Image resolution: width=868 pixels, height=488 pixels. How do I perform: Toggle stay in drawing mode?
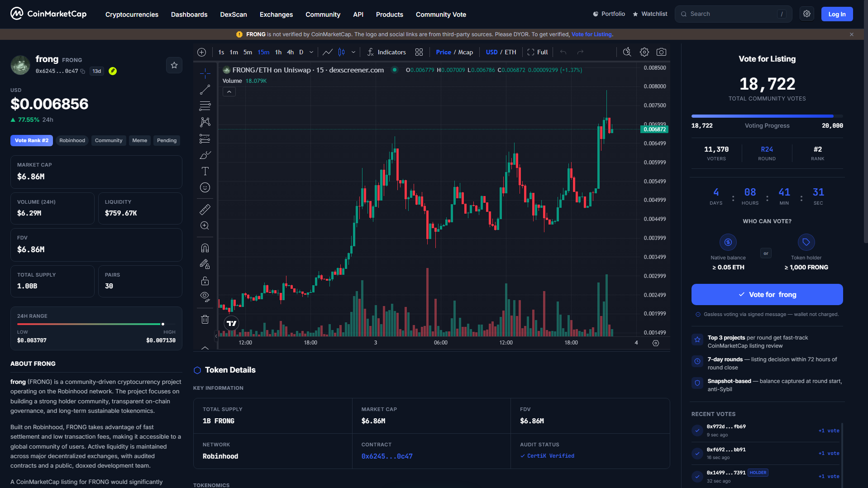pos(205,264)
